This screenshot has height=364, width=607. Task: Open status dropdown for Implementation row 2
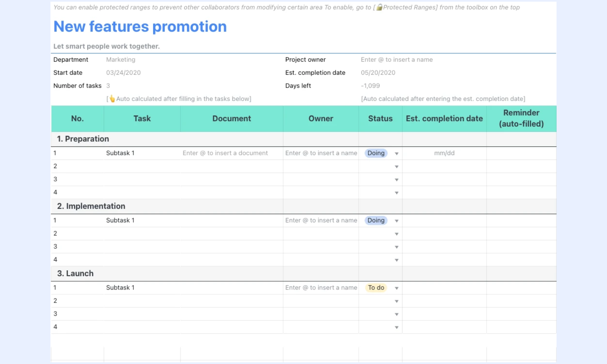point(396,234)
